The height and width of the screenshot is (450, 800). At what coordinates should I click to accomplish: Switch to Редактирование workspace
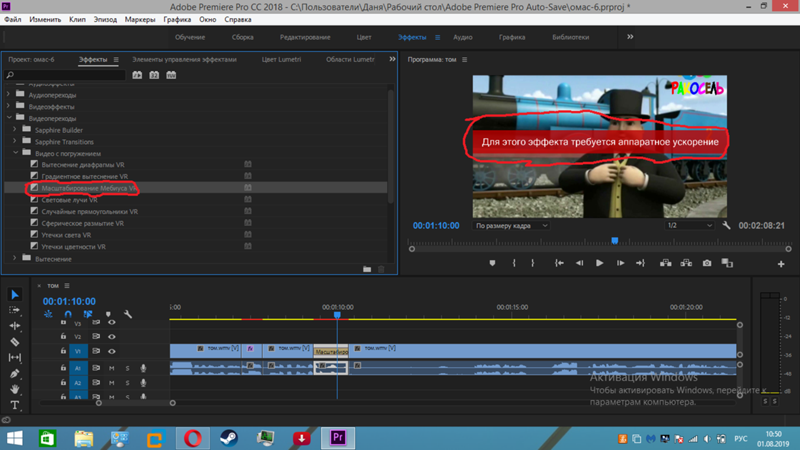click(305, 37)
